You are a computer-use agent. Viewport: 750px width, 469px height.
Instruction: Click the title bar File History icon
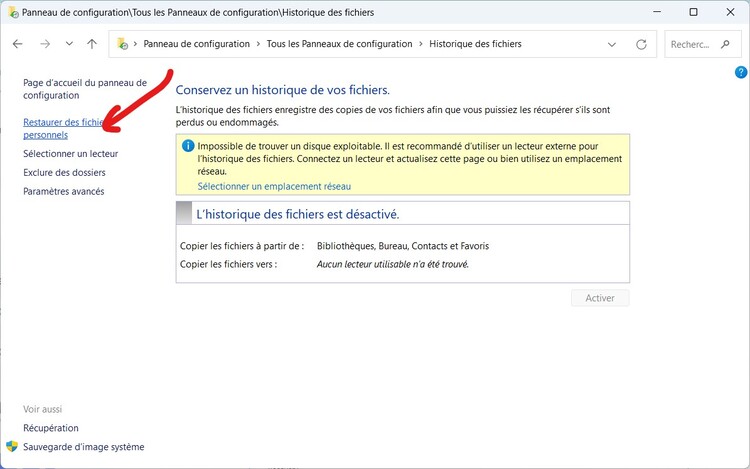click(x=13, y=12)
